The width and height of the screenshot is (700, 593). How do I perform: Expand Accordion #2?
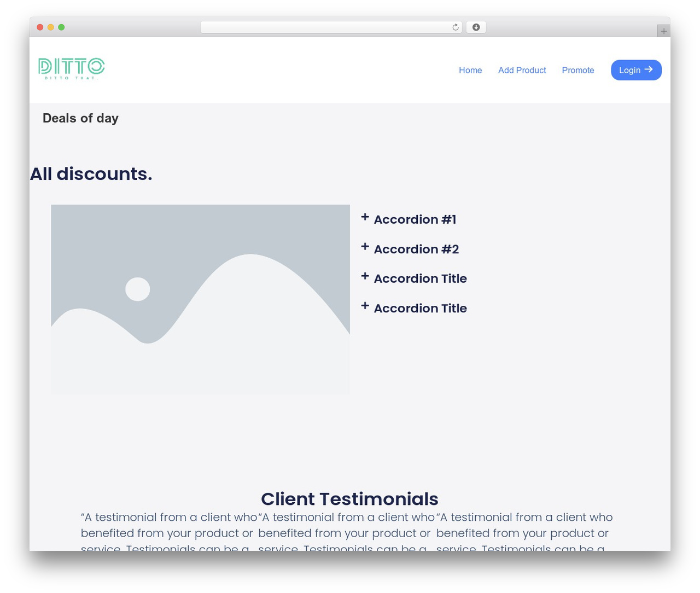pos(416,249)
